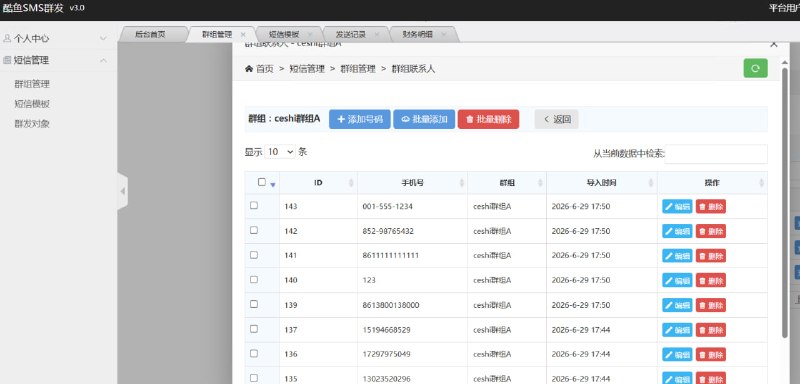Viewport: 800px width, 384px height.
Task: Edit row with ID 143
Action: pyautogui.click(x=677, y=207)
